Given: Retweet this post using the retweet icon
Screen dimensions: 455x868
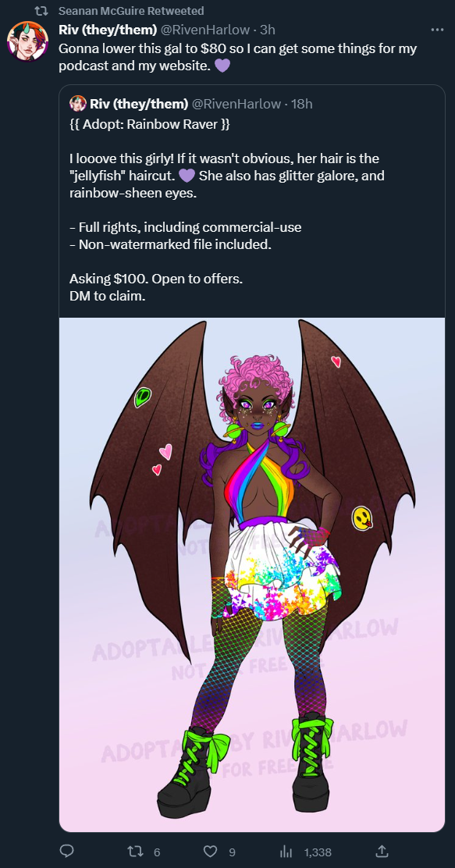Looking at the screenshot, I should (135, 852).
